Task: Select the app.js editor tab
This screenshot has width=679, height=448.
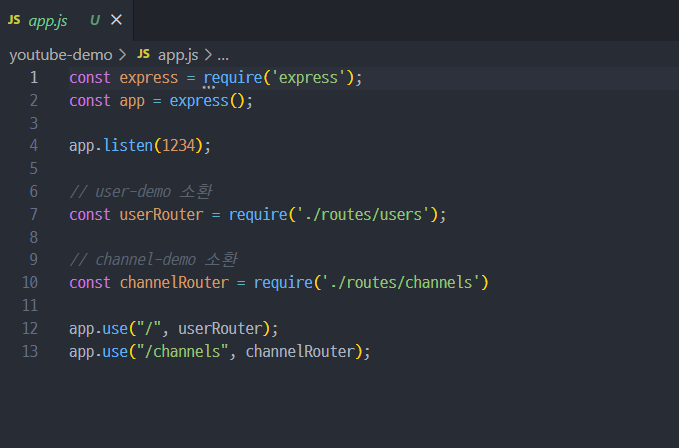Action: click(66, 20)
